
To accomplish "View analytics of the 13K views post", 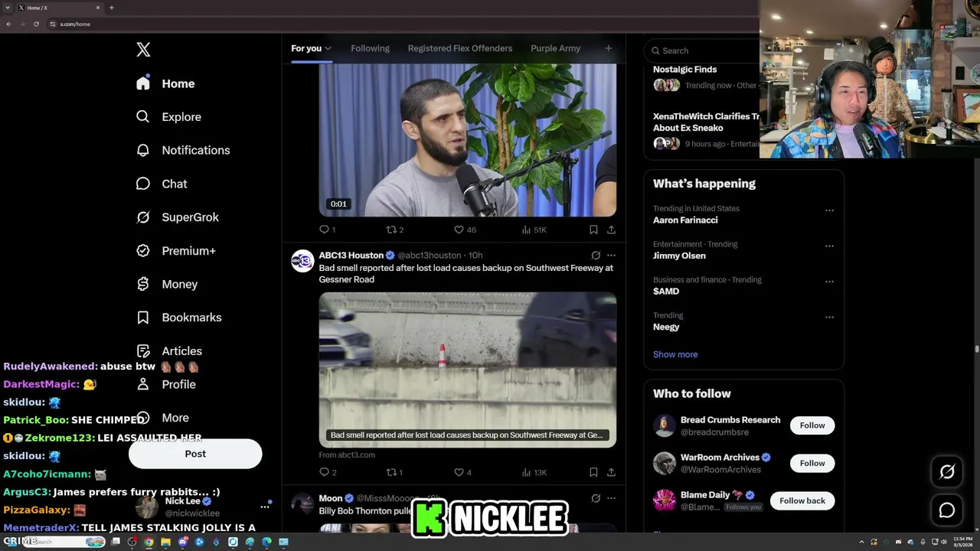I will click(x=534, y=472).
